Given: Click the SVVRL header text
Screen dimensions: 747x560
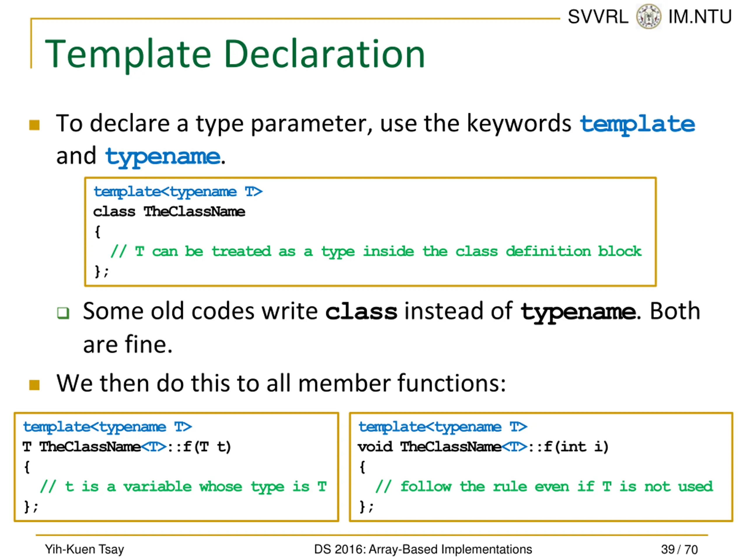Looking at the screenshot, I should point(598,17).
